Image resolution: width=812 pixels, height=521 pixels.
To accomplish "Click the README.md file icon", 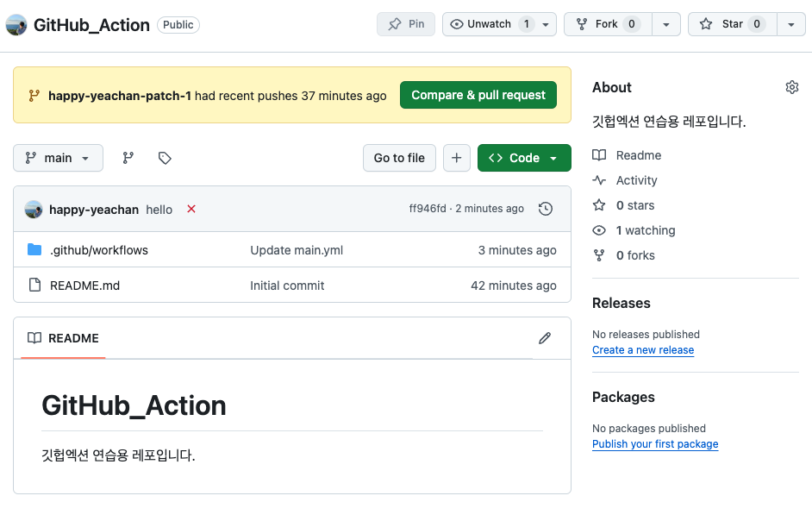I will tap(34, 286).
